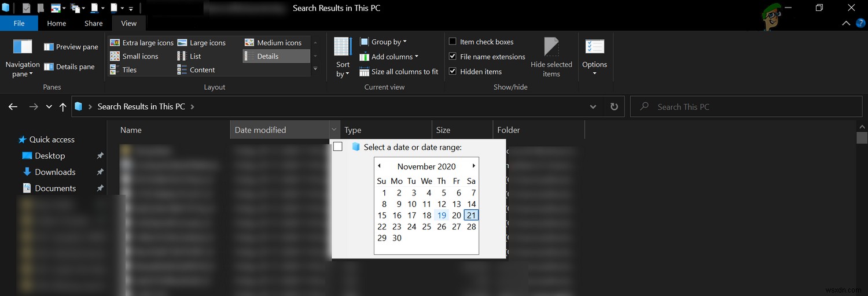Screen dimensions: 868x296
Task: Click the Preview pane icon
Action: coord(49,47)
